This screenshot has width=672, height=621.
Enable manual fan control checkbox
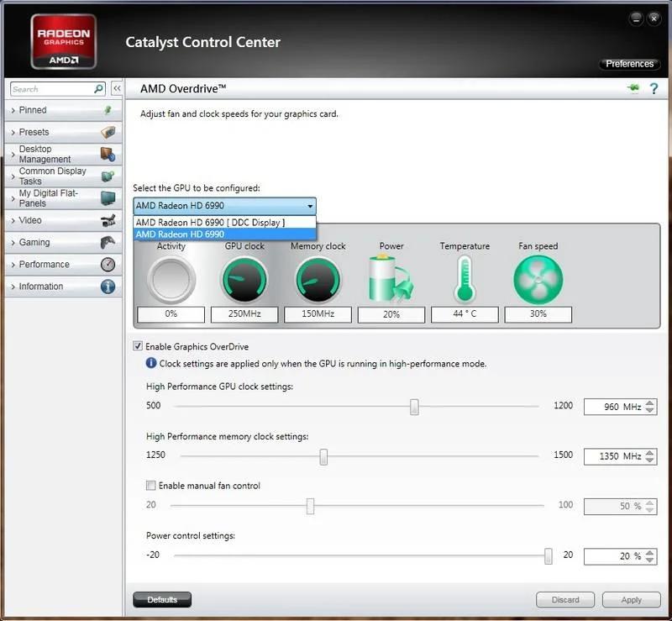[x=151, y=486]
